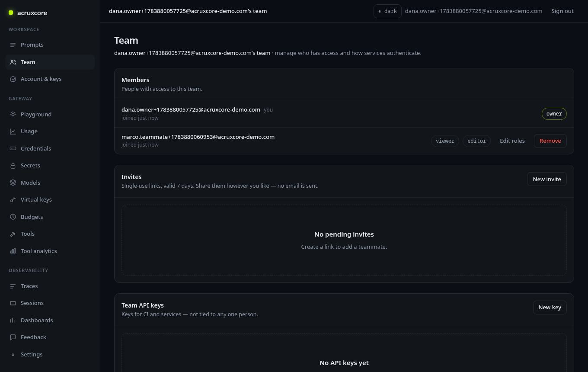Click the Budgets clock icon
588x372 pixels.
tap(13, 217)
